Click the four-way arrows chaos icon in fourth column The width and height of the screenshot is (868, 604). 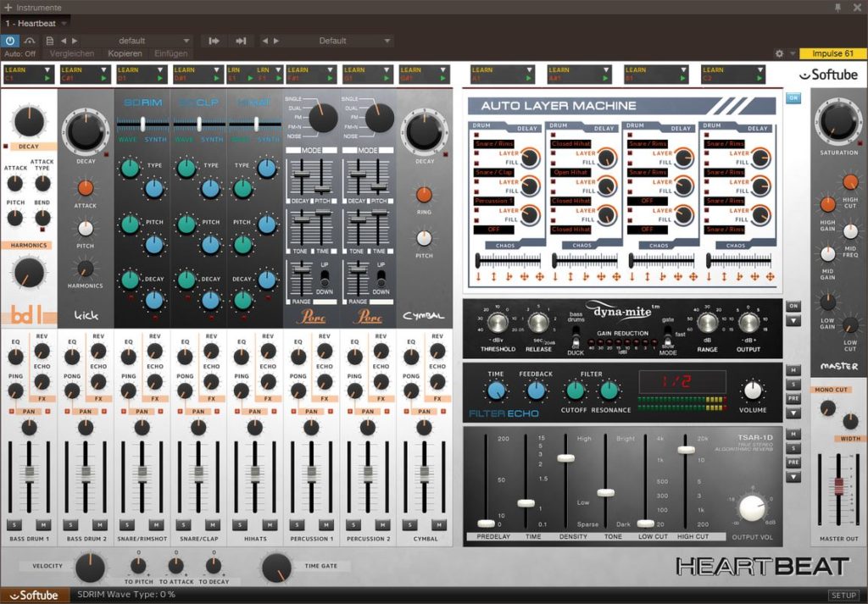click(770, 276)
